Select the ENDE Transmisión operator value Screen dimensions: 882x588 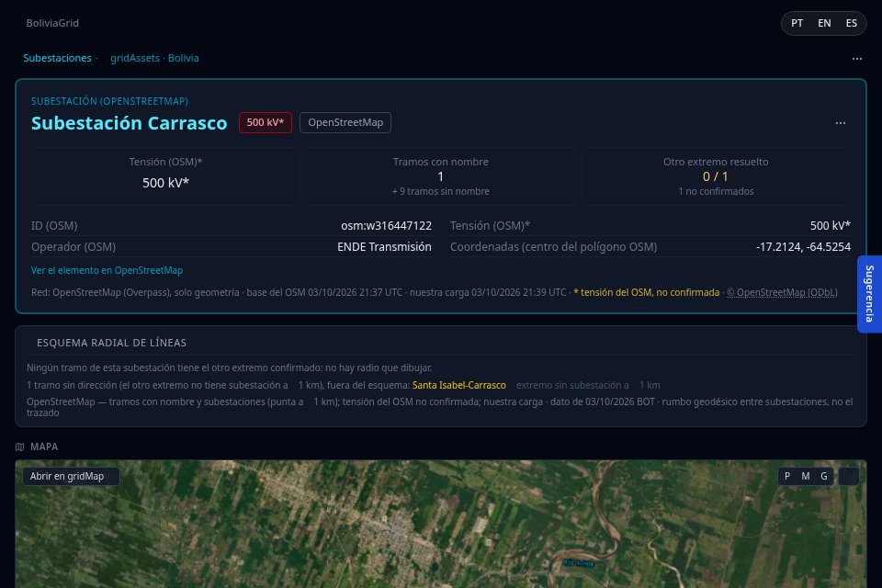(384, 247)
